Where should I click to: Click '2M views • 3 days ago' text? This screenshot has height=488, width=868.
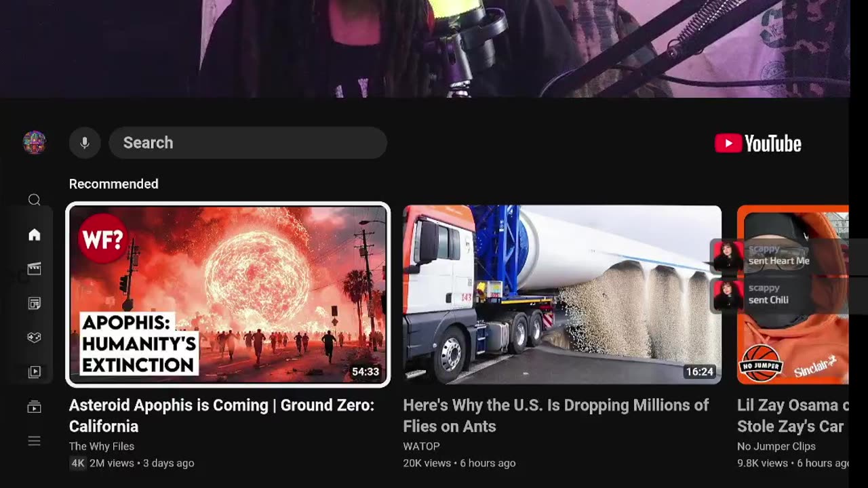pyautogui.click(x=142, y=464)
